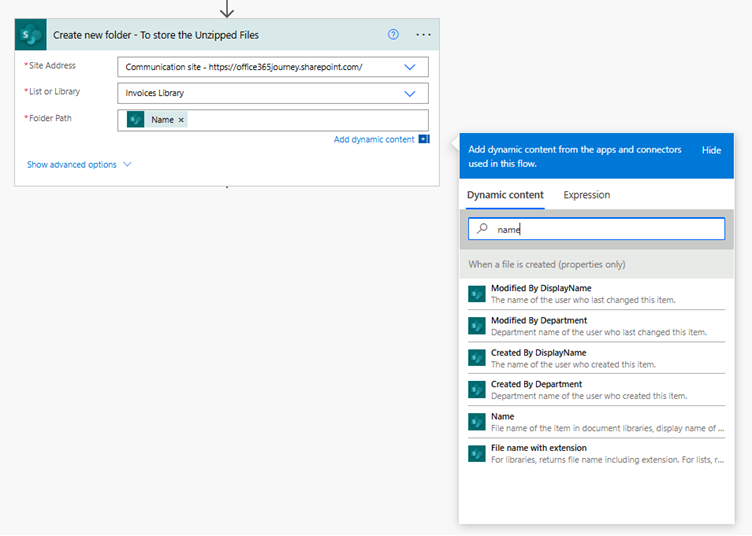Select Created By DisplayName dynamic content
Screen dimensions: 752x536
click(x=596, y=358)
